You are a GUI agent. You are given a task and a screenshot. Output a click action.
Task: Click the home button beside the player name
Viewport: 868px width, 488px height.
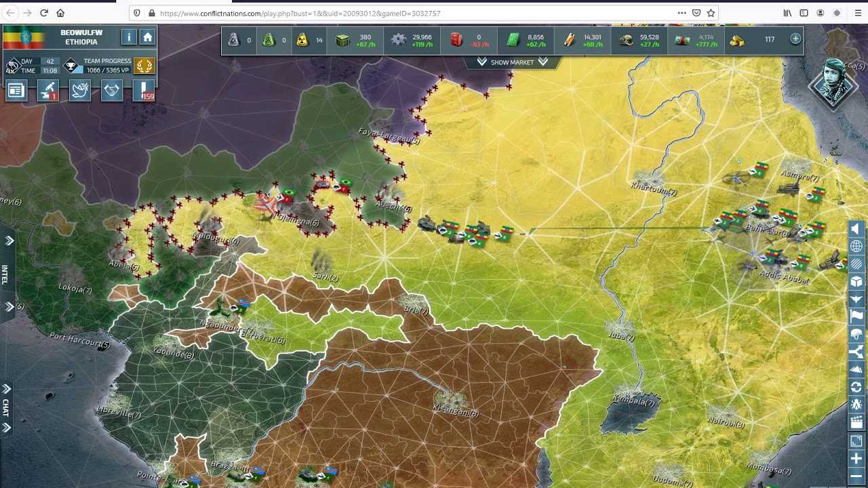147,37
